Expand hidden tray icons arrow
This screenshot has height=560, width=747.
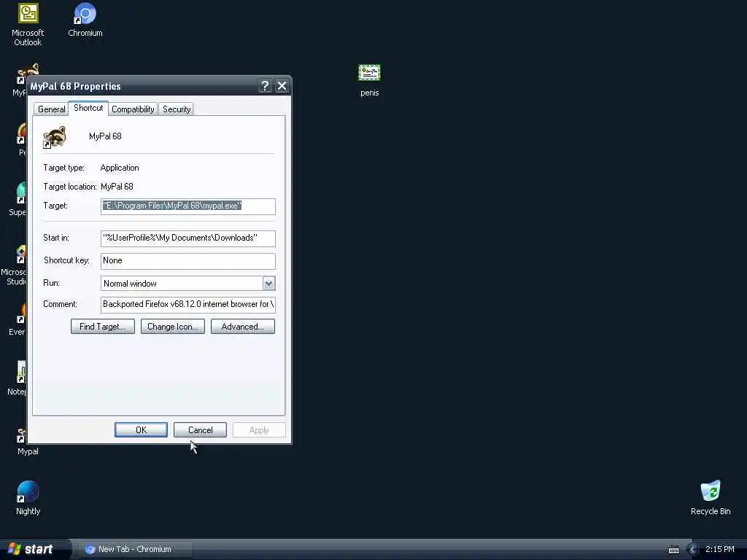pos(693,550)
